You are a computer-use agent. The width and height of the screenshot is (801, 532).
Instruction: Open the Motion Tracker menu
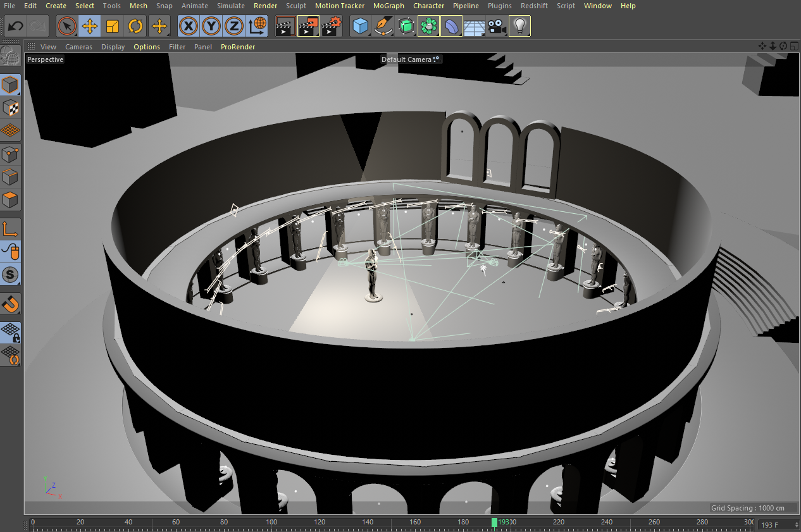(x=340, y=6)
